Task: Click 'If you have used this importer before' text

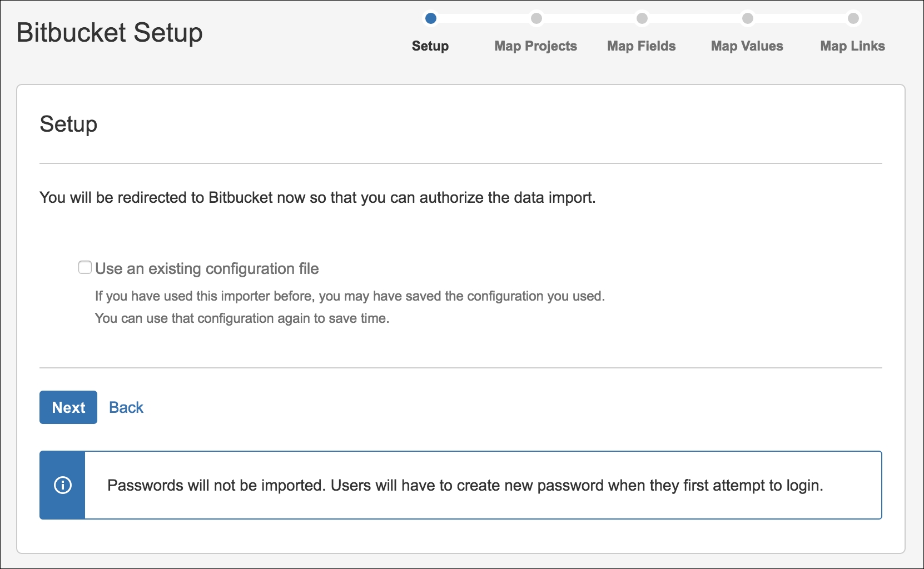Action: pyautogui.click(x=350, y=296)
